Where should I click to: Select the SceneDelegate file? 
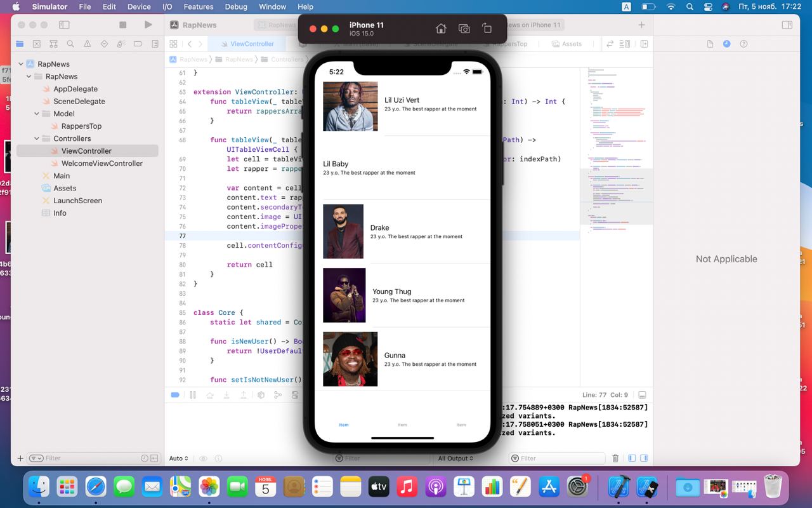click(79, 102)
